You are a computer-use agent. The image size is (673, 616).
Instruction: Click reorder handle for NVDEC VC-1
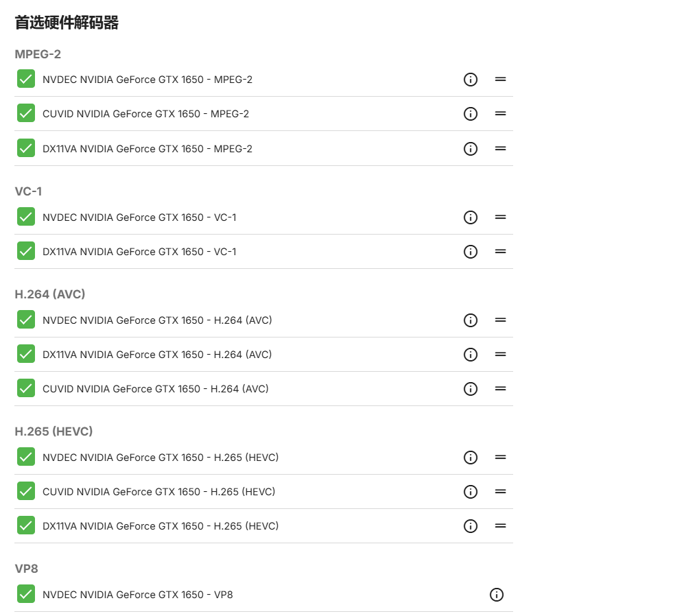pyautogui.click(x=500, y=217)
